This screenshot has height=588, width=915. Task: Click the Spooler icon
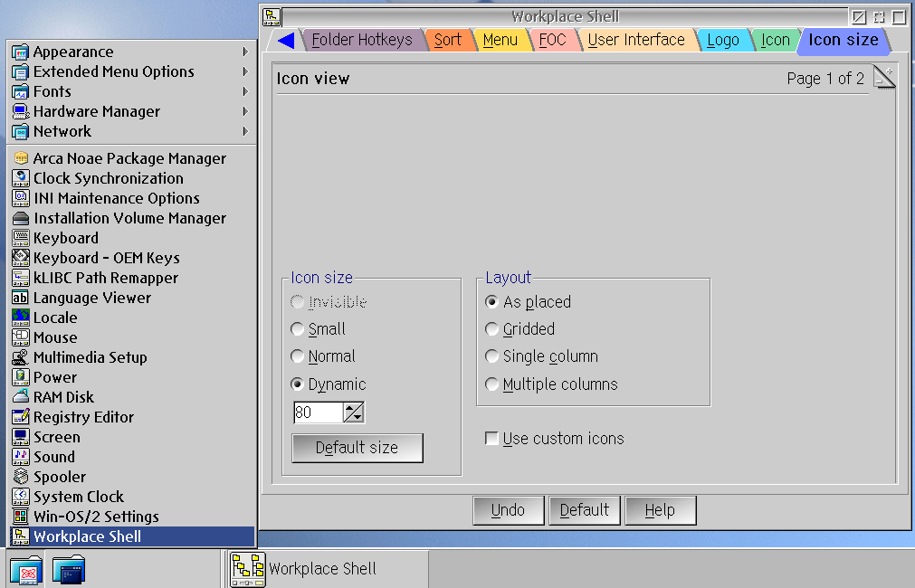pyautogui.click(x=21, y=477)
